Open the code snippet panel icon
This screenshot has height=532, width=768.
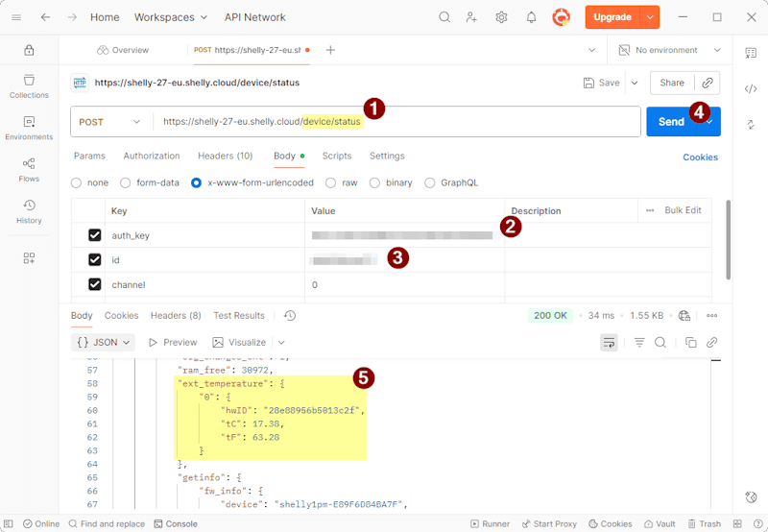tap(751, 88)
